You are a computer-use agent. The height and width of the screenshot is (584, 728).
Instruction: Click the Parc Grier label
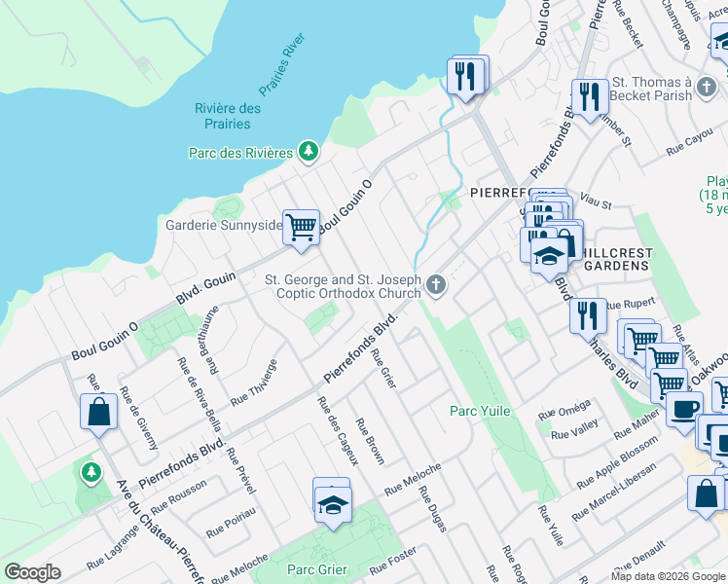click(x=317, y=569)
